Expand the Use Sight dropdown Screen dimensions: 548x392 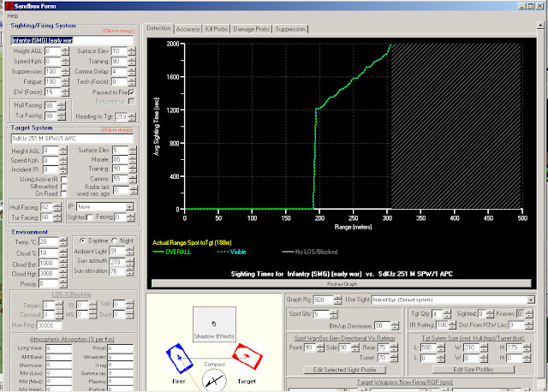coord(531,300)
